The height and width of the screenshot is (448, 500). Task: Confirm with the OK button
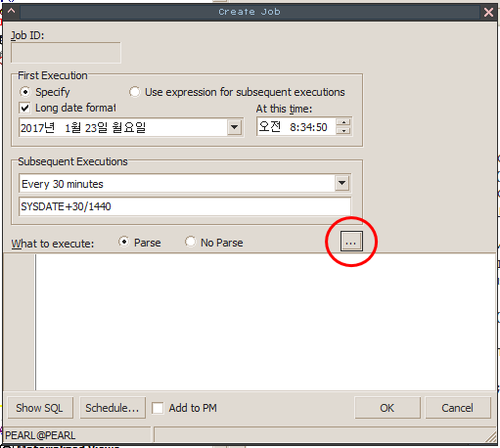(x=387, y=408)
